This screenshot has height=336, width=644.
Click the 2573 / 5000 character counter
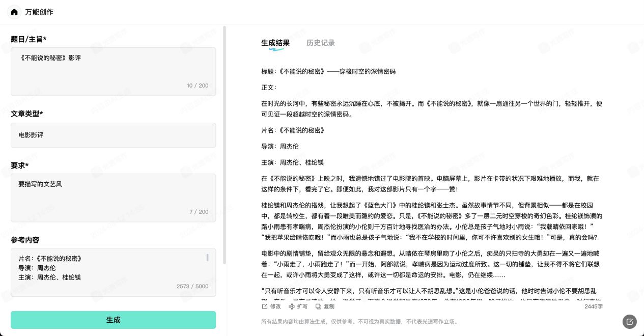[192, 286]
